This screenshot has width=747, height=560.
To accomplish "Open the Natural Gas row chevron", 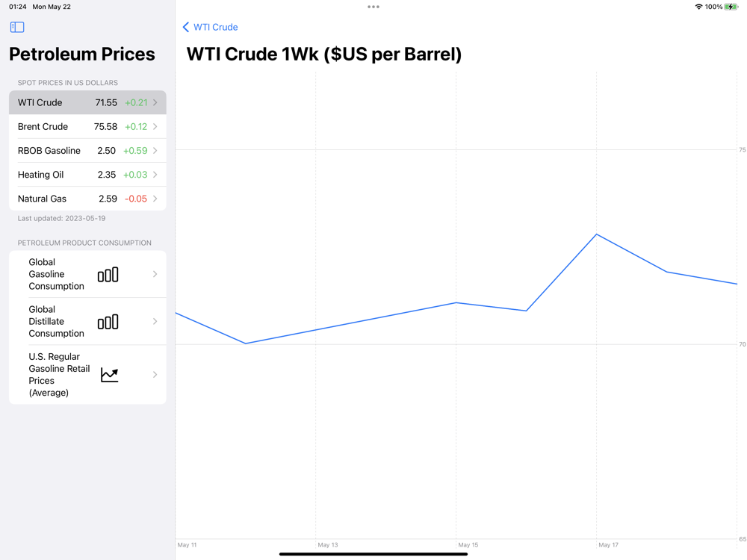I will pos(155,199).
